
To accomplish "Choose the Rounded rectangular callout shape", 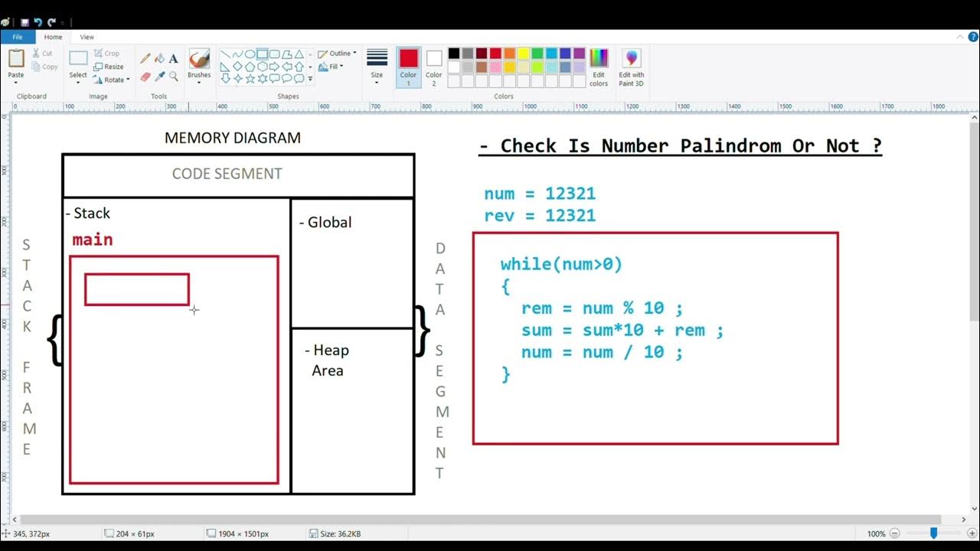I will pyautogui.click(x=274, y=78).
